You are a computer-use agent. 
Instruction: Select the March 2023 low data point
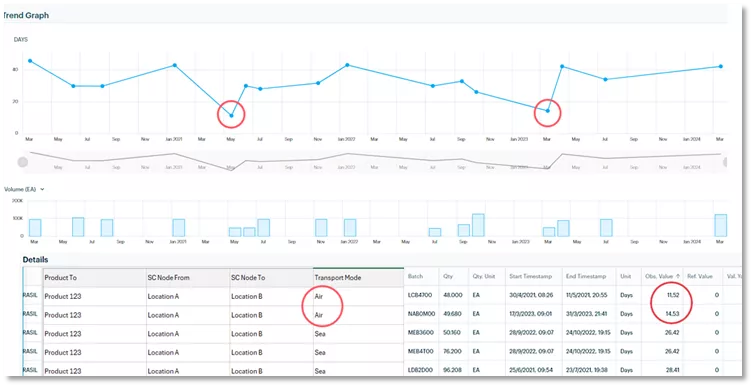click(x=547, y=111)
